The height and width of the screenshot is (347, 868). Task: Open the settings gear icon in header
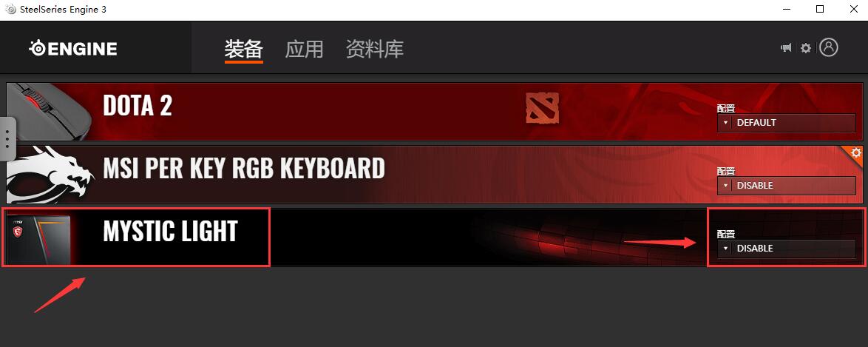click(x=806, y=48)
